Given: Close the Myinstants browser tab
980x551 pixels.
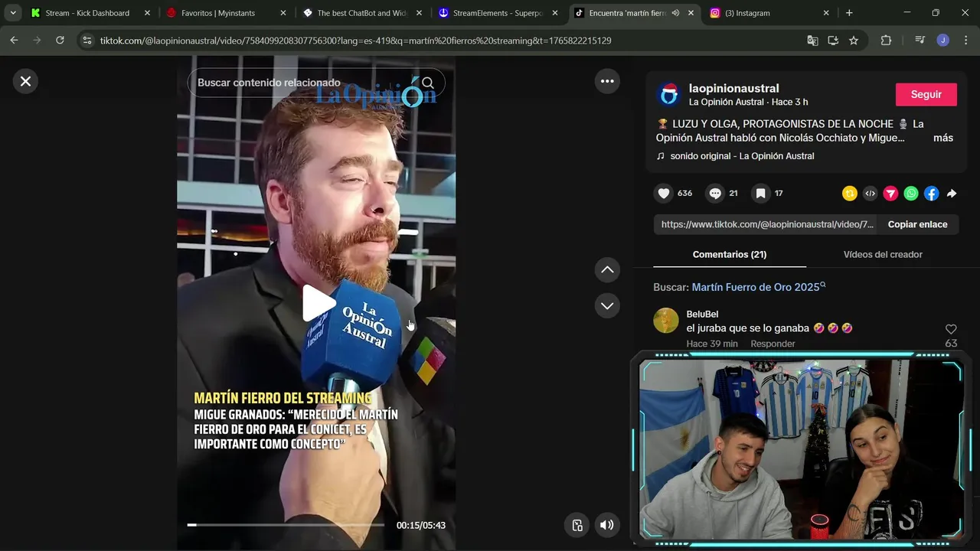Looking at the screenshot, I should click(283, 13).
